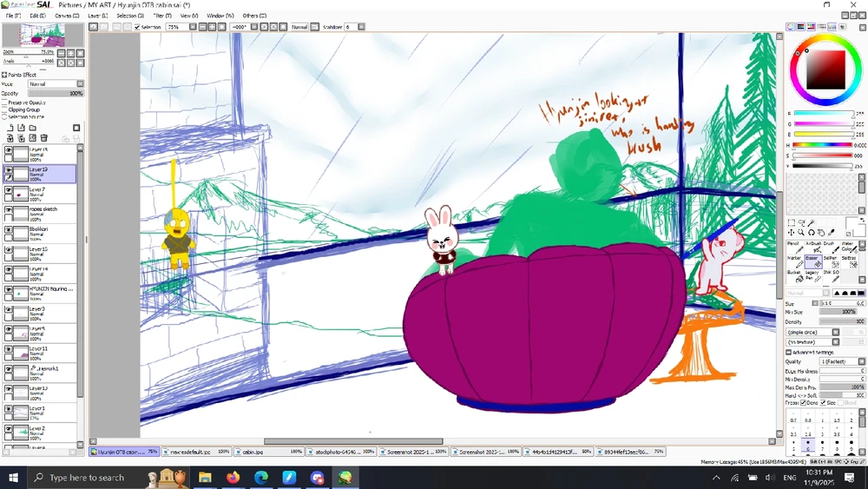This screenshot has height=489, width=868.
Task: Toggle the Clipping Group checkbox
Action: click(x=4, y=110)
